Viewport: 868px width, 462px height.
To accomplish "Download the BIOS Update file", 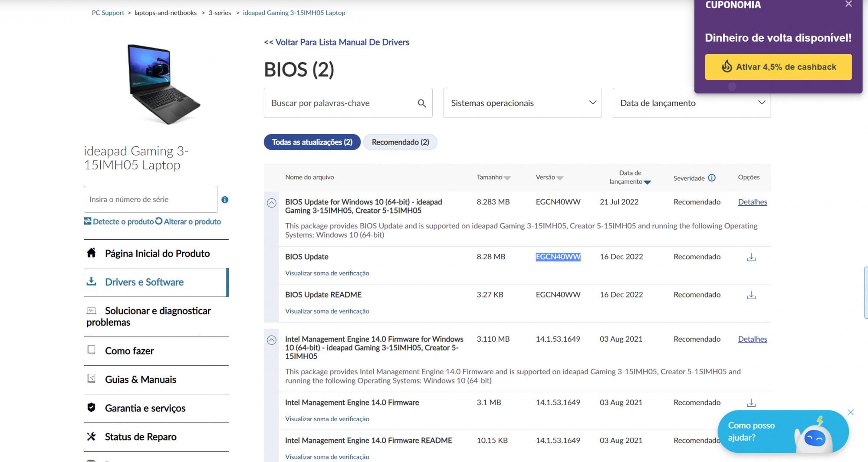I will pos(751,257).
